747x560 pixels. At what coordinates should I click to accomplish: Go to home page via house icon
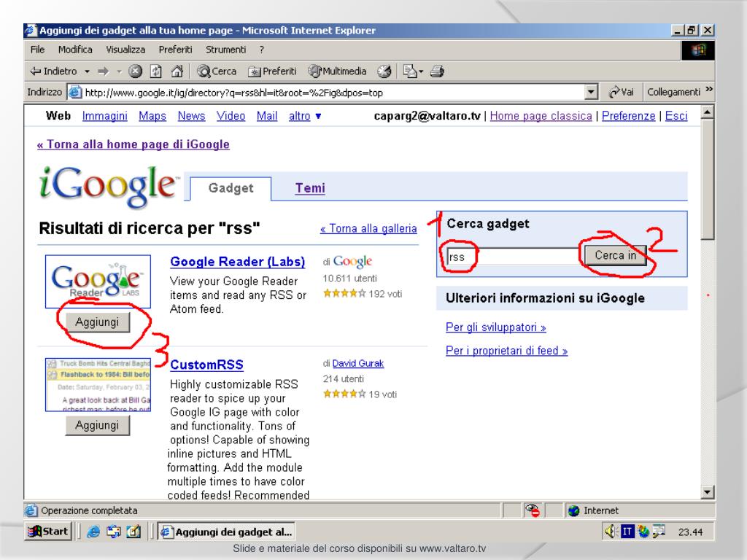pos(177,71)
